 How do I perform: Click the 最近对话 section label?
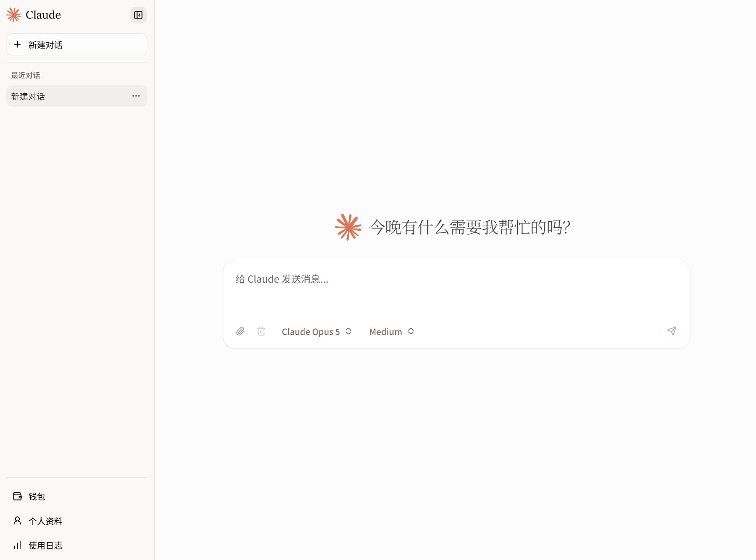26,75
